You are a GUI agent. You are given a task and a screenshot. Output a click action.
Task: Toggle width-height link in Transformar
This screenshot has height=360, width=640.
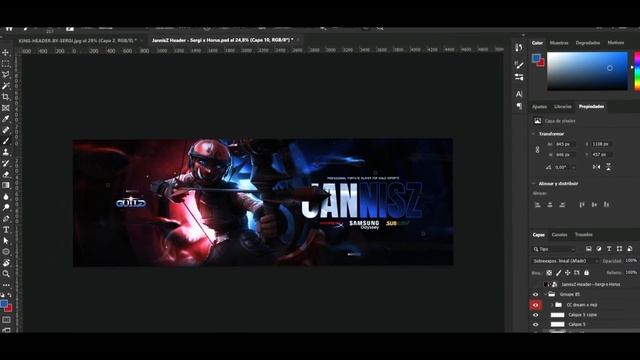click(x=537, y=150)
